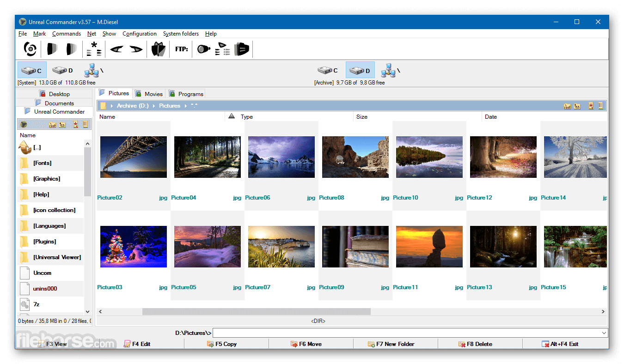624x364 pixels.
Task: Expand the arrow before the *.* filter in the path bar
Action: click(186, 106)
